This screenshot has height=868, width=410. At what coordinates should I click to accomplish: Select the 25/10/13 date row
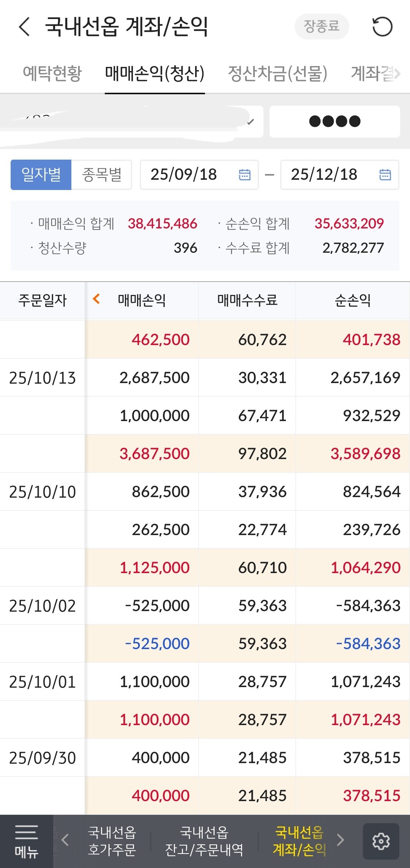[43, 378]
